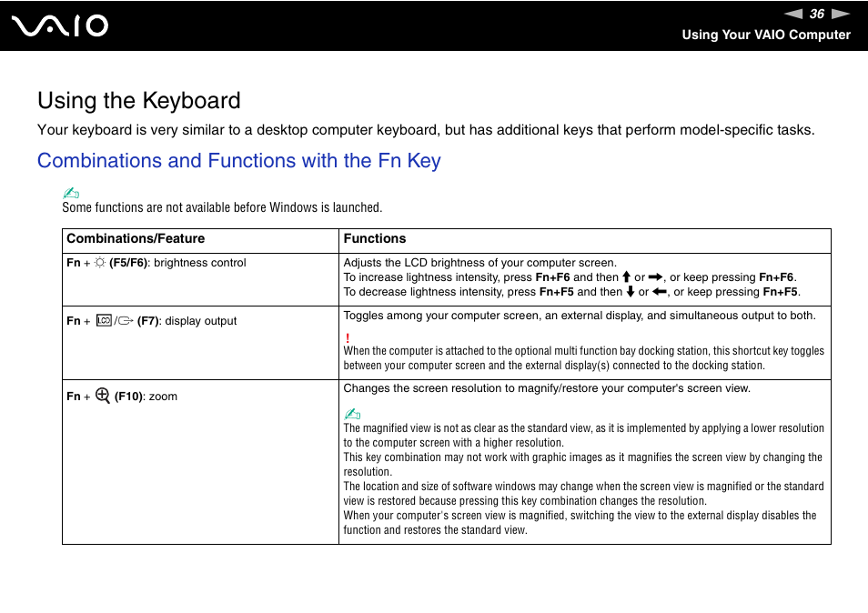Click the up arrow icon in brightness description
This screenshot has width=868, height=613.
point(626,277)
